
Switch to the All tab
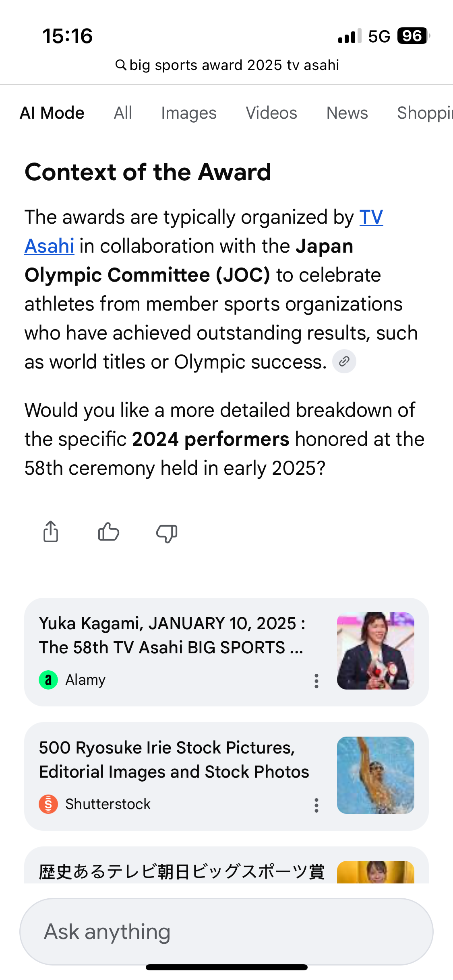click(123, 113)
